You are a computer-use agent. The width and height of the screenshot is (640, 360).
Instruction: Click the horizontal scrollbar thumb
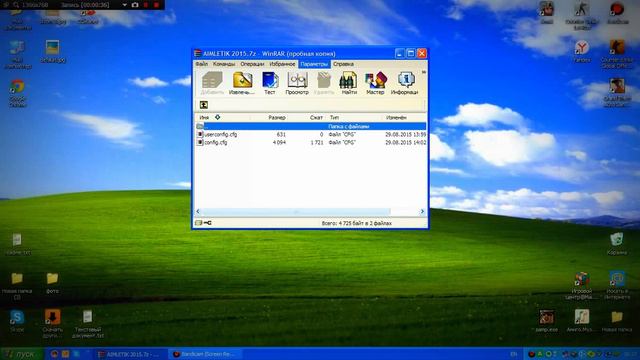coord(296,211)
